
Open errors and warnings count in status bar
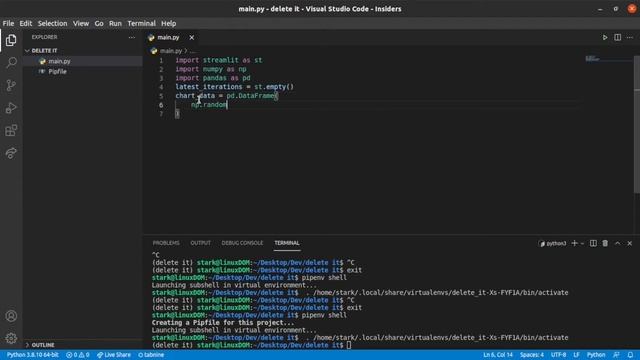[x=78, y=355]
